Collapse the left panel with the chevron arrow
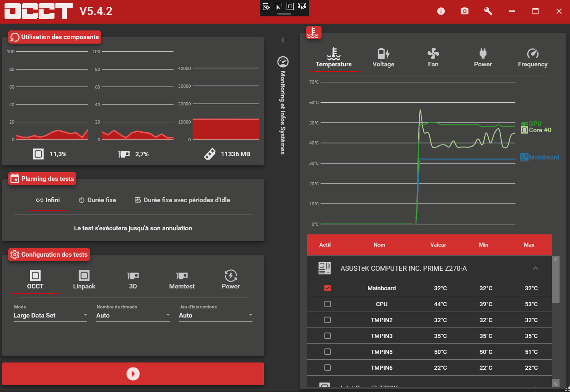The height and width of the screenshot is (392, 570). tap(283, 40)
